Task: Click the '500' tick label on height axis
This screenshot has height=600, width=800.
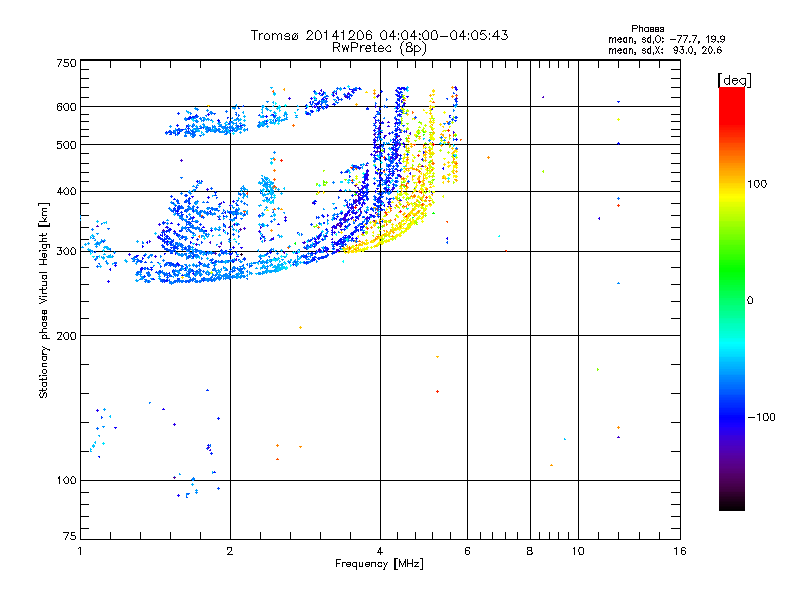Action: click(x=67, y=145)
